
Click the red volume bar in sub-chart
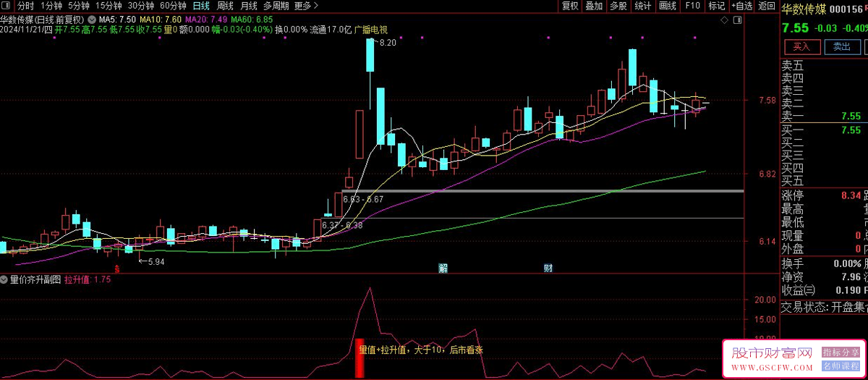point(359,358)
